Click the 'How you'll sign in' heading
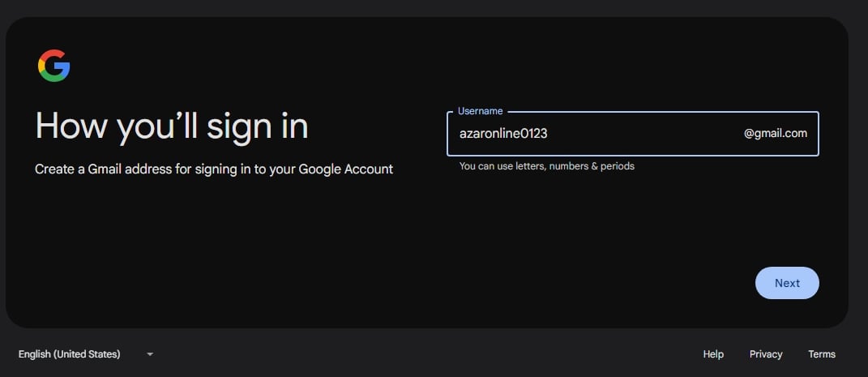This screenshot has width=868, height=377. pos(172,126)
